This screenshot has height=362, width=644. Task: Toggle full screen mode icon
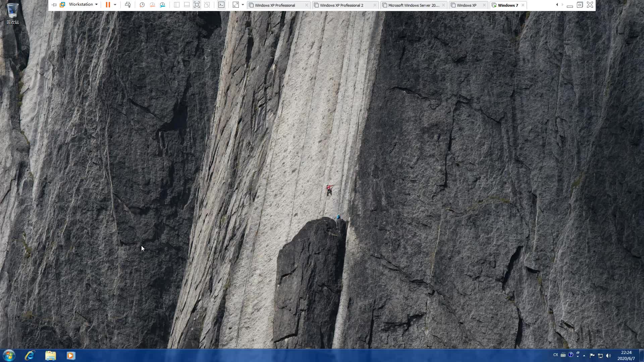point(197,5)
